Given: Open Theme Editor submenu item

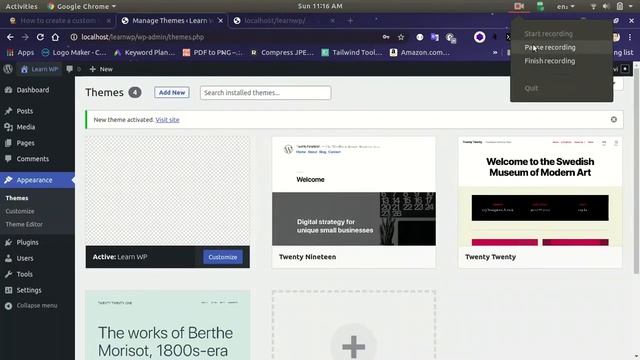Looking at the screenshot, I should pos(24,224).
